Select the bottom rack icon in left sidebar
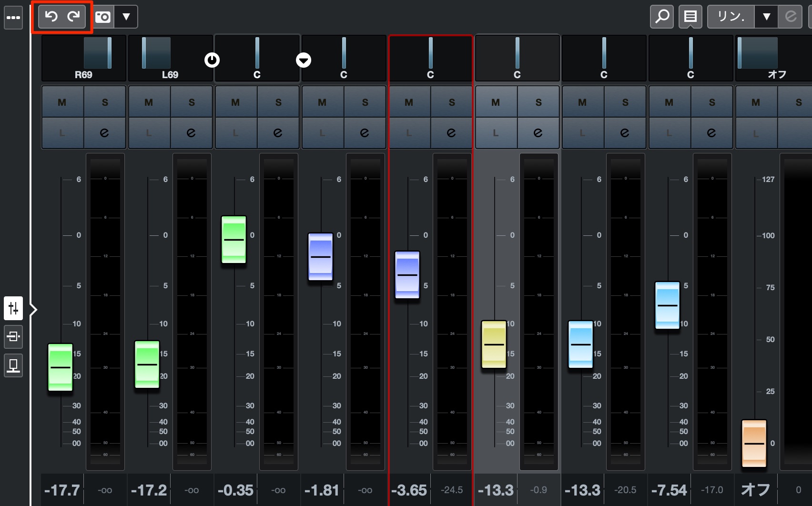 (13, 365)
